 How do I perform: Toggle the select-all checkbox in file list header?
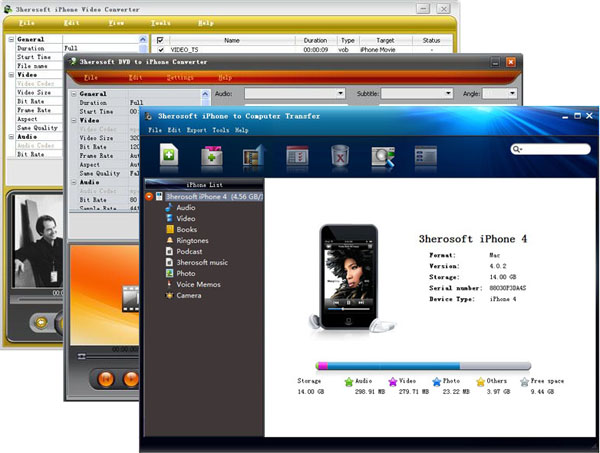[160, 40]
